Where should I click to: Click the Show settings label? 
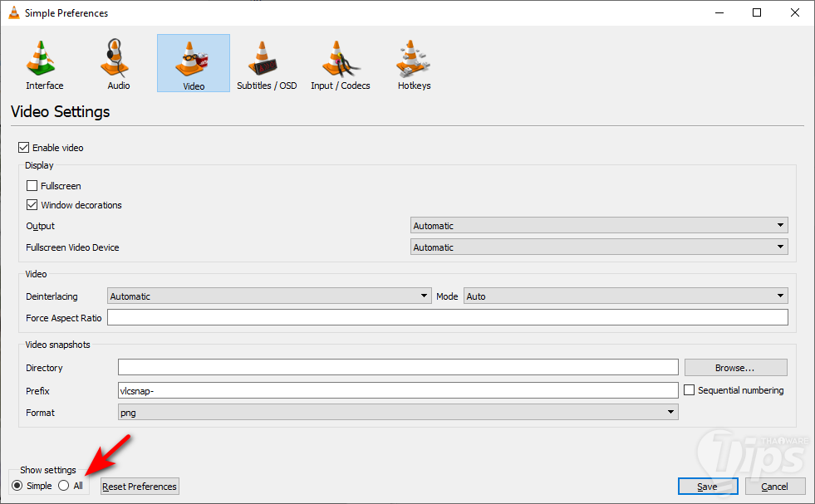click(x=48, y=470)
